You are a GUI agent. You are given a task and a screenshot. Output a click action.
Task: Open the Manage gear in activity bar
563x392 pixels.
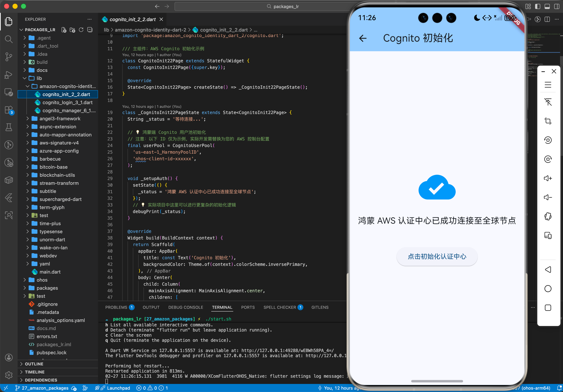pyautogui.click(x=9, y=375)
